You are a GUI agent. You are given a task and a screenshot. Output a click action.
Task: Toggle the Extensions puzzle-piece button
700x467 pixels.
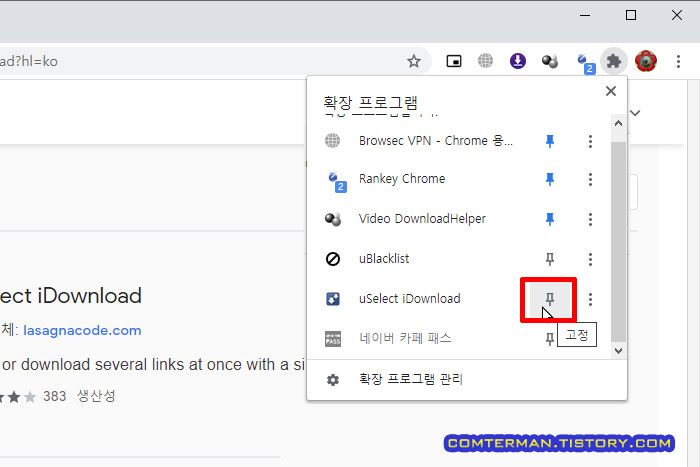click(614, 61)
